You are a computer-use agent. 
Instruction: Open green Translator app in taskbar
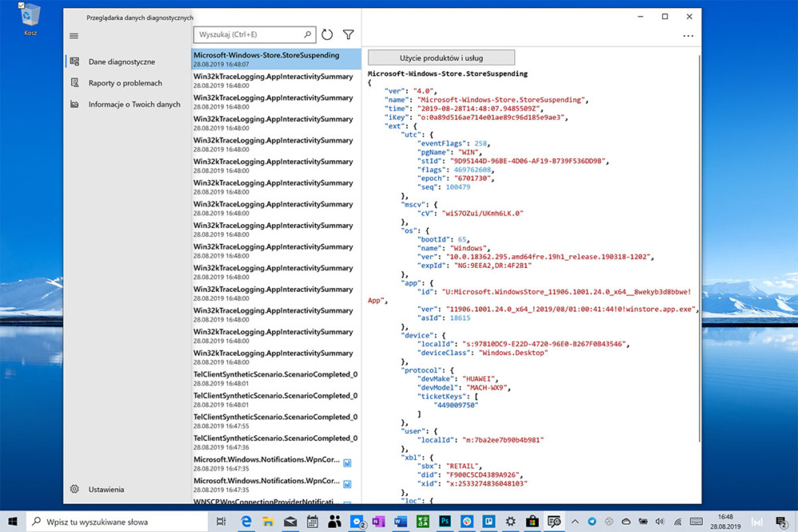pyautogui.click(x=422, y=522)
